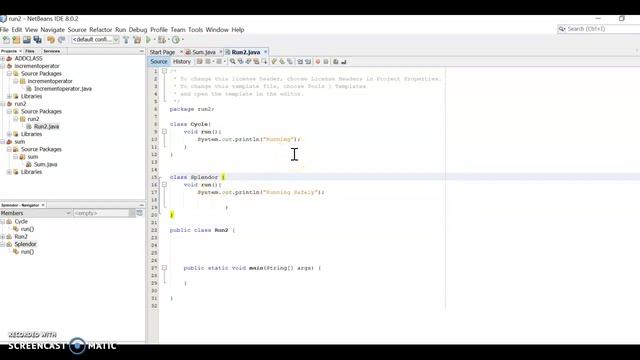Click the Clean and Build Project icon
640x360 pixels.
(137, 40)
